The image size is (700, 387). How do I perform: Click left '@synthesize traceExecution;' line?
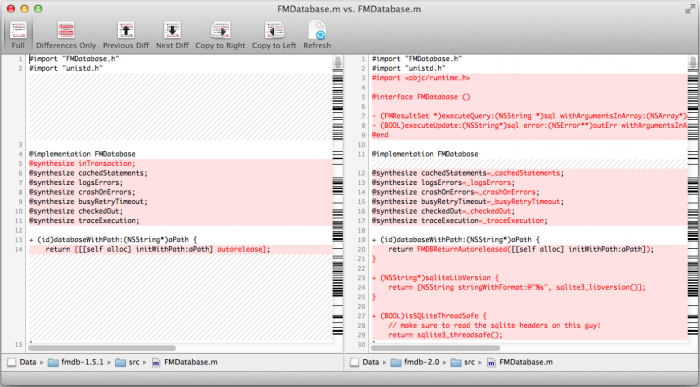[x=180, y=221]
